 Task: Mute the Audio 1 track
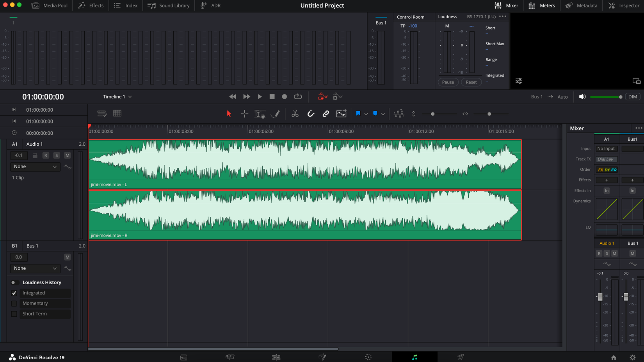(67, 155)
